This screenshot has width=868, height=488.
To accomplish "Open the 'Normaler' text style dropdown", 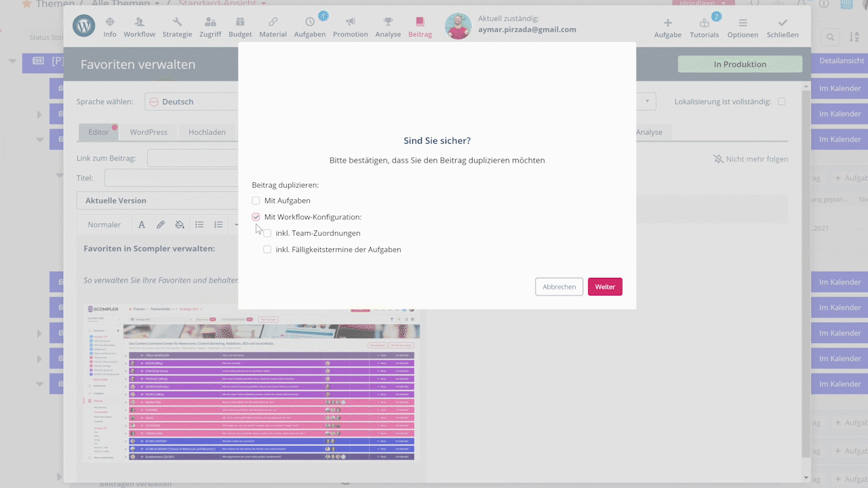I will click(104, 225).
